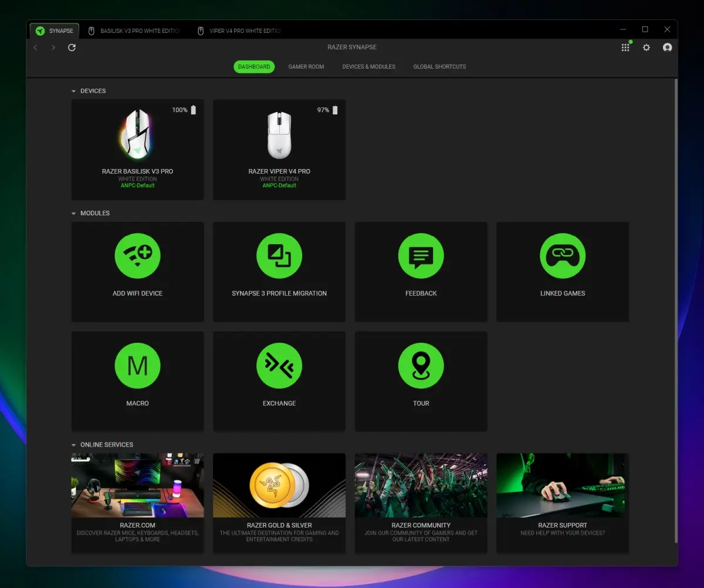Screen dimensions: 704x588
Task: Open the Razer Community card
Action: 421,502
